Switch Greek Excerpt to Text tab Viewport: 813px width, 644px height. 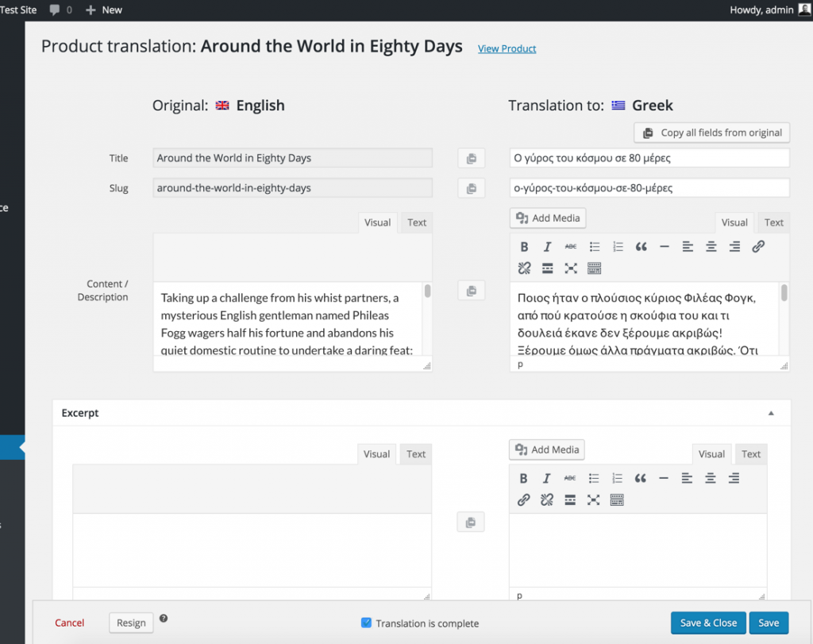751,454
